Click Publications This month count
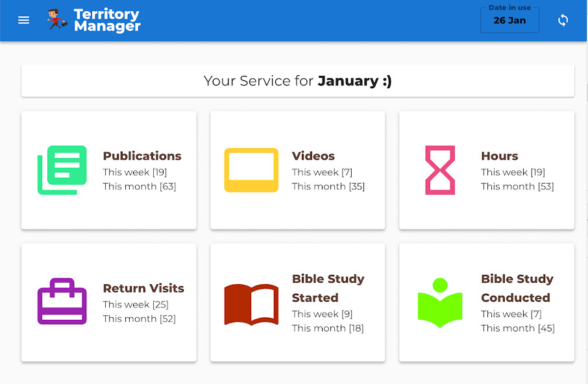588x384 pixels. pos(140,187)
